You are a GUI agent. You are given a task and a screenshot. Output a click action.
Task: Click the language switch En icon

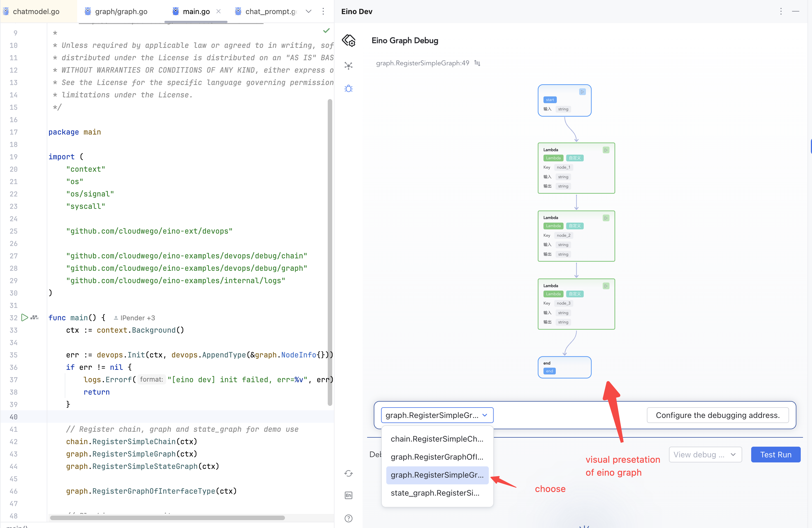click(x=348, y=495)
